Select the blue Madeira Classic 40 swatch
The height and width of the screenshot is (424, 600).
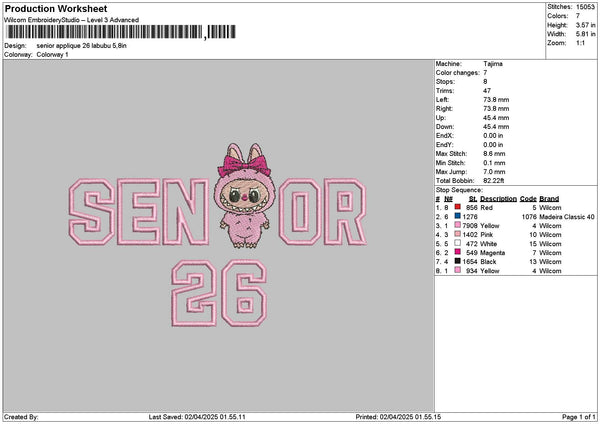[x=457, y=216]
